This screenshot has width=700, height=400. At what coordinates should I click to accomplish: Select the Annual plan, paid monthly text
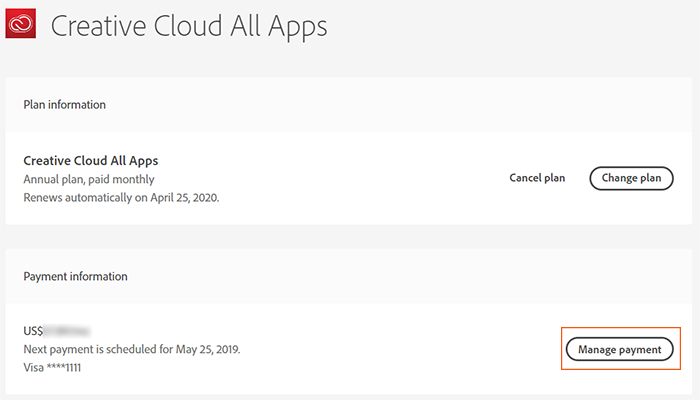tap(89, 179)
